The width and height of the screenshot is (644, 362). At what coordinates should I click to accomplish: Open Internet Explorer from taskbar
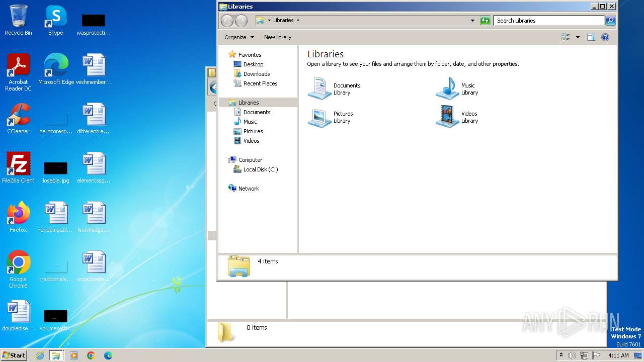click(x=40, y=355)
